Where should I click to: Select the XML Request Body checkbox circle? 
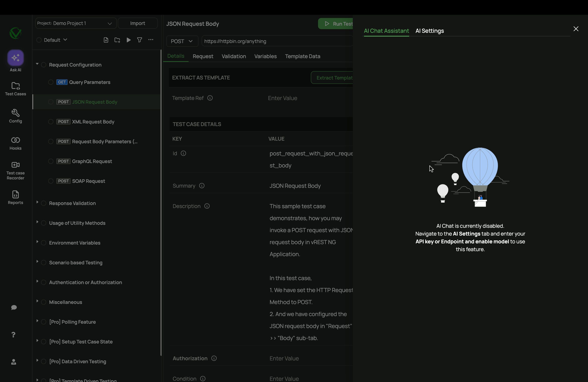click(51, 122)
